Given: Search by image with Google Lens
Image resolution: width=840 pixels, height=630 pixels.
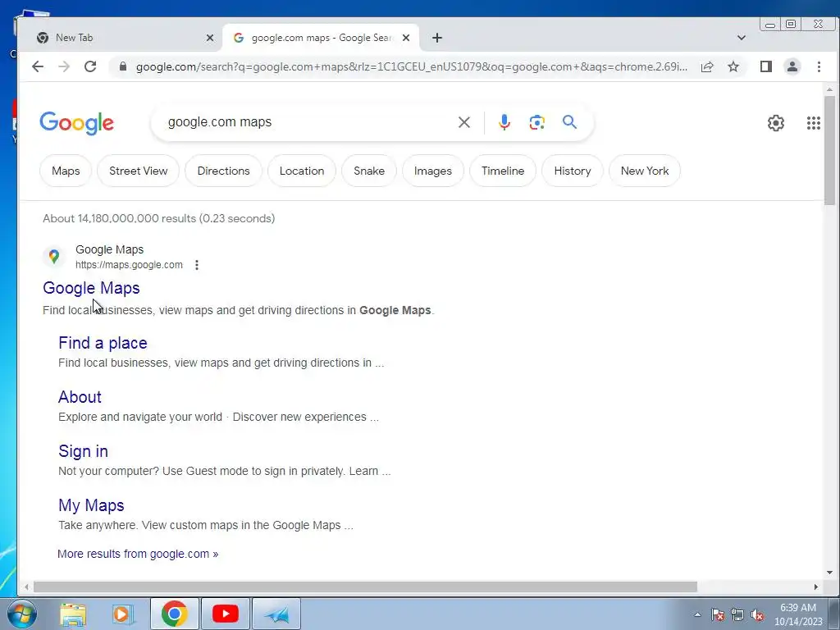Looking at the screenshot, I should coord(536,123).
